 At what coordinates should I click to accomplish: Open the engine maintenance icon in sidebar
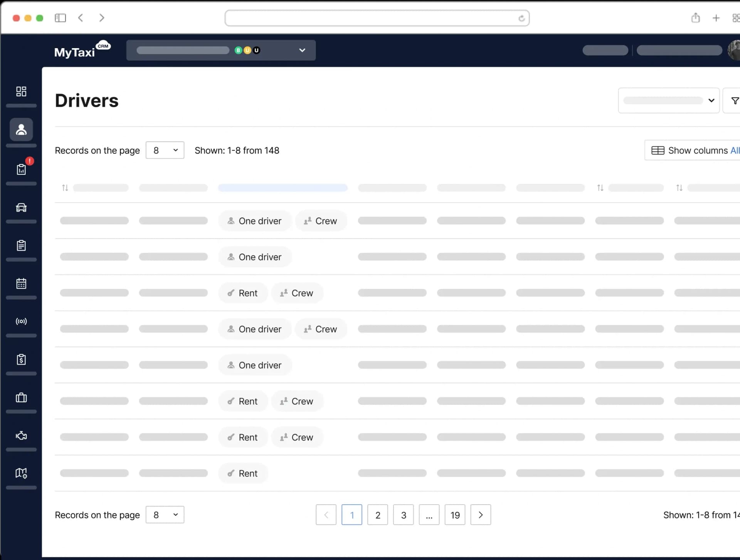pos(21,436)
